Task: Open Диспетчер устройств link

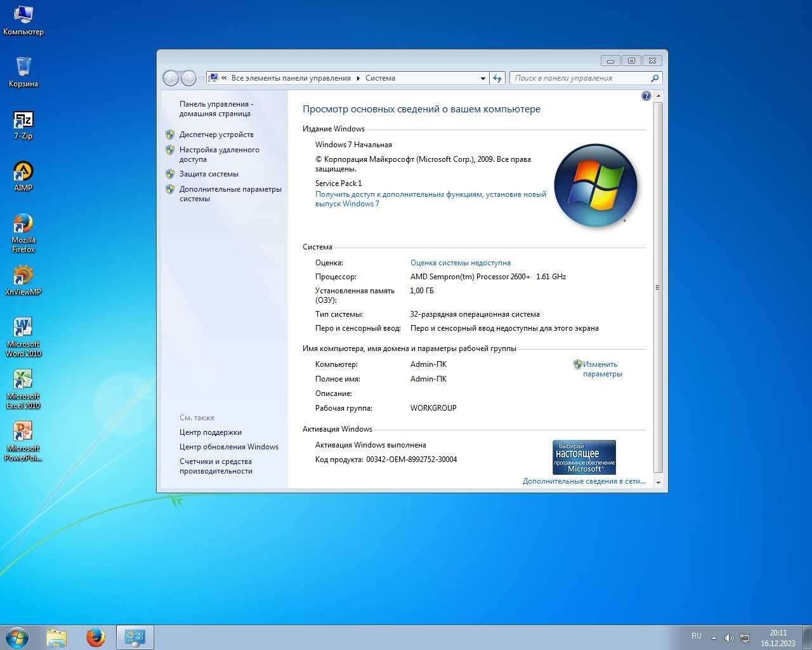Action: [x=216, y=135]
